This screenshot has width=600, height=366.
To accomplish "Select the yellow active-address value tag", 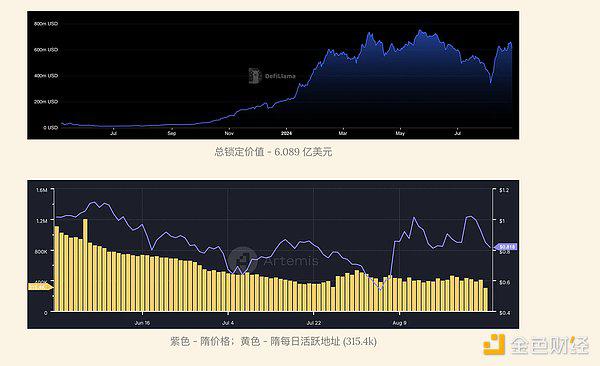I will pyautogui.click(x=40, y=286).
